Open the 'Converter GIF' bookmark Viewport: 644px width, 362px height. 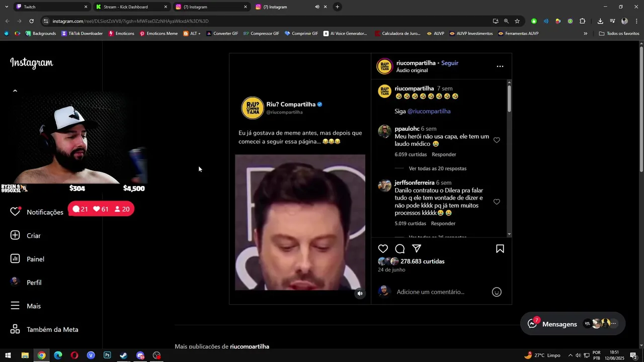222,34
